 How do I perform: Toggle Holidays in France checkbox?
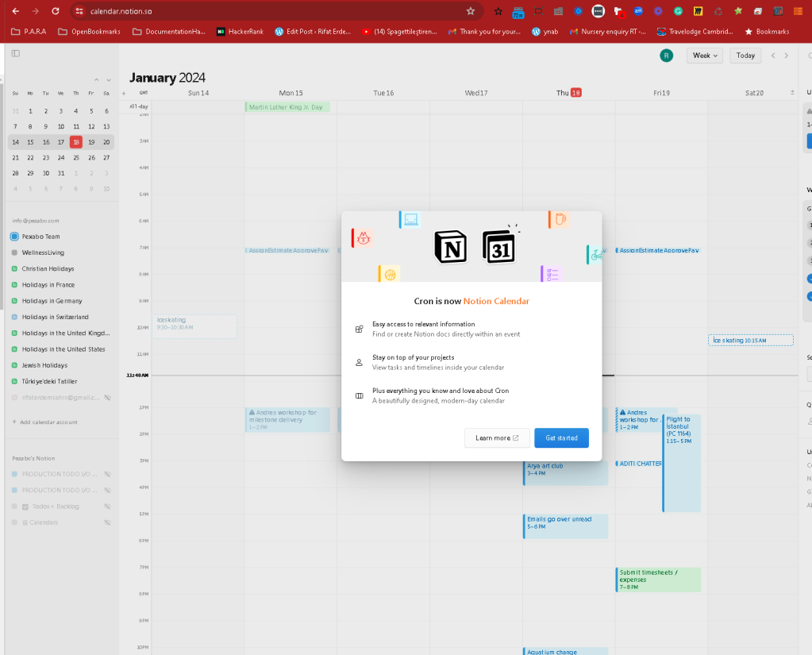(x=14, y=285)
